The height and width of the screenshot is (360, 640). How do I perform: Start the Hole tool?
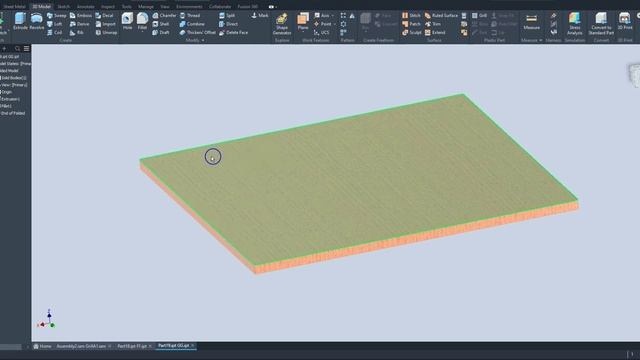[x=127, y=21]
